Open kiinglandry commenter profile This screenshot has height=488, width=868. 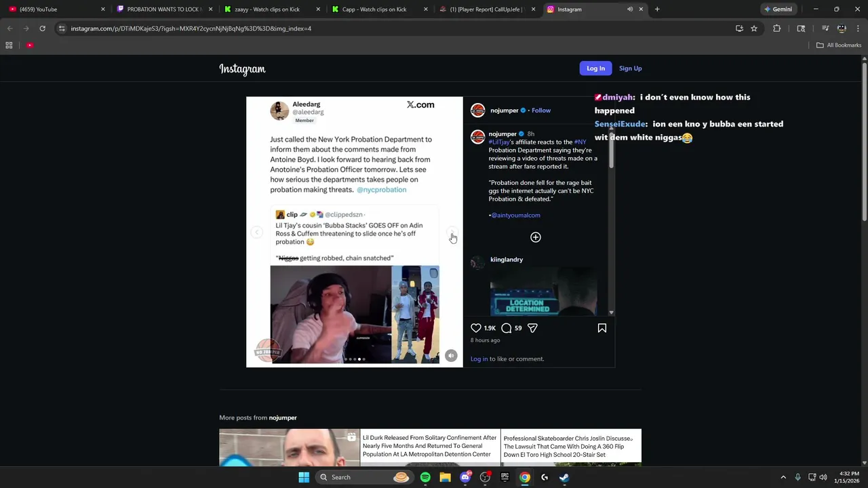point(507,260)
